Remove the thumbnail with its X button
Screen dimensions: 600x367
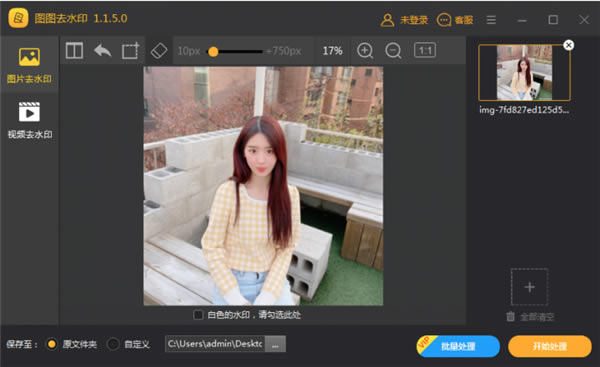[x=569, y=45]
